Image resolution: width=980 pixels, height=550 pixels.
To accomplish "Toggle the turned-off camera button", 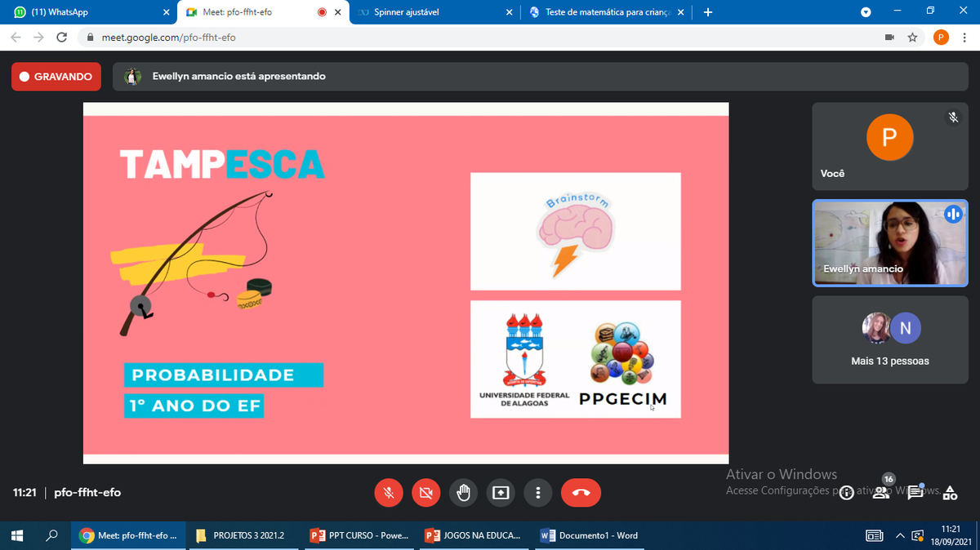I will click(x=425, y=493).
